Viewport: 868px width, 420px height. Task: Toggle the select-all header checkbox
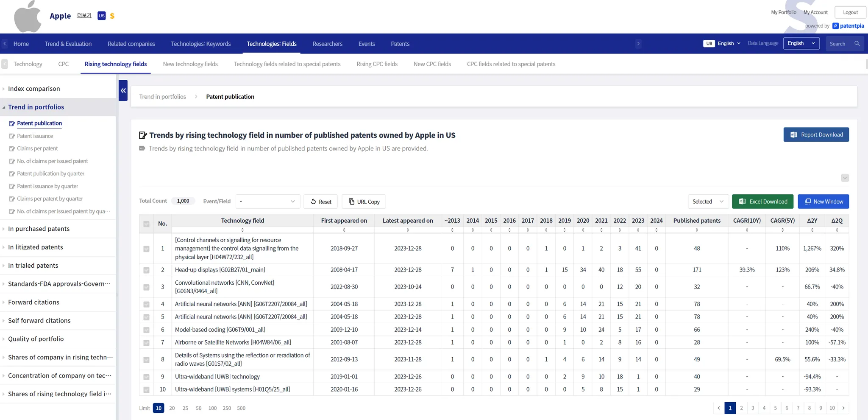(x=146, y=224)
